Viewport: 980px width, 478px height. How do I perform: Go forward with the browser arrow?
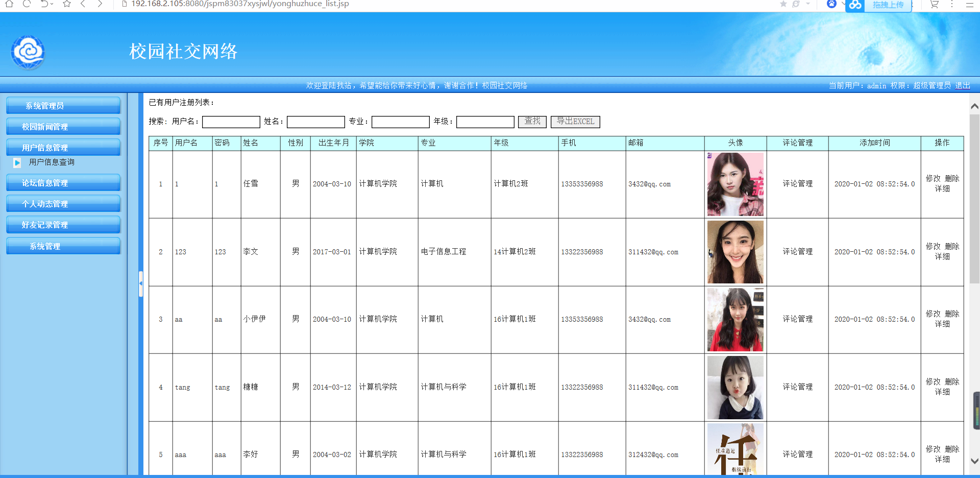[x=100, y=4]
